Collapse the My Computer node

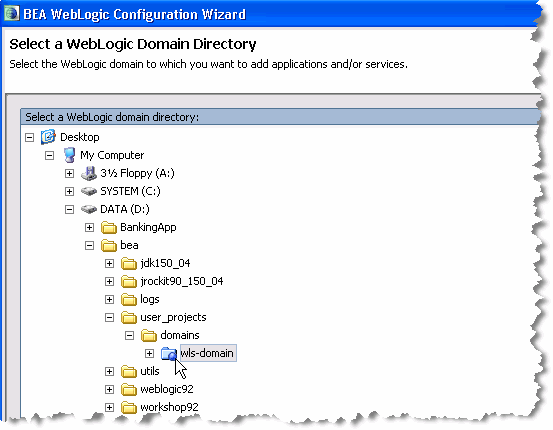(x=49, y=155)
